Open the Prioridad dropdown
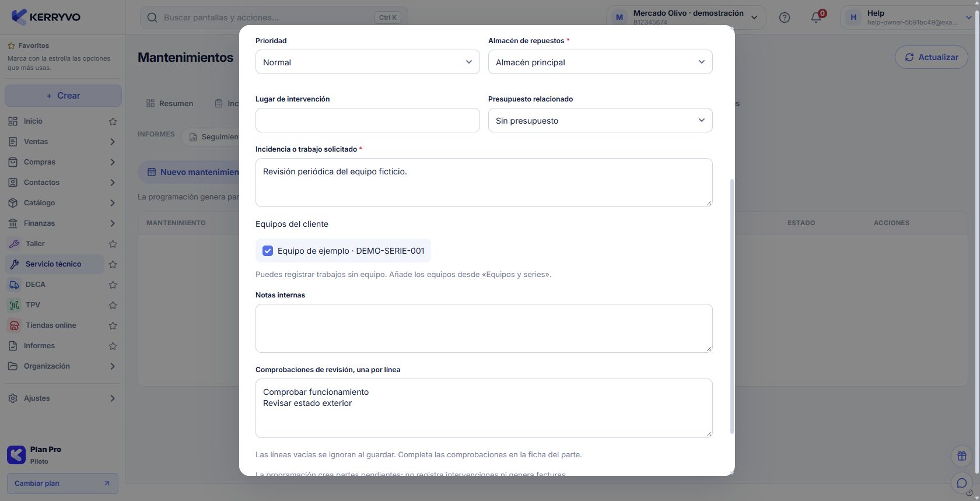Viewport: 980px width, 501px height. point(367,62)
